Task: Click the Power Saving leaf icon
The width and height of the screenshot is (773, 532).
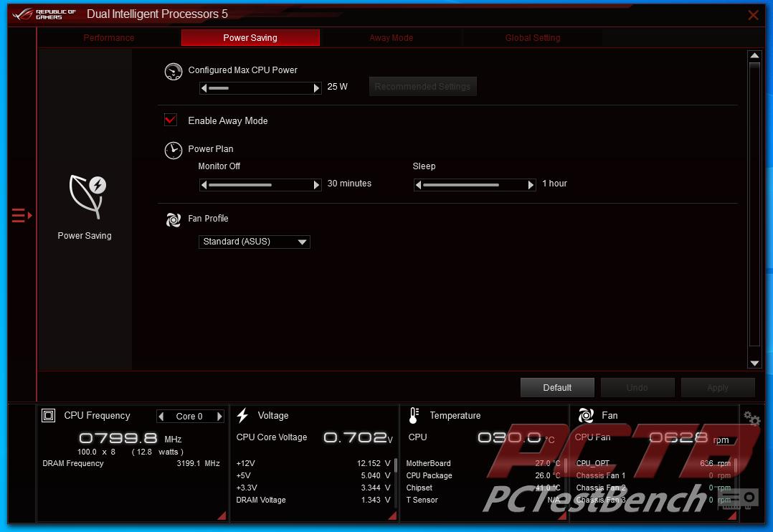Action: pos(88,196)
